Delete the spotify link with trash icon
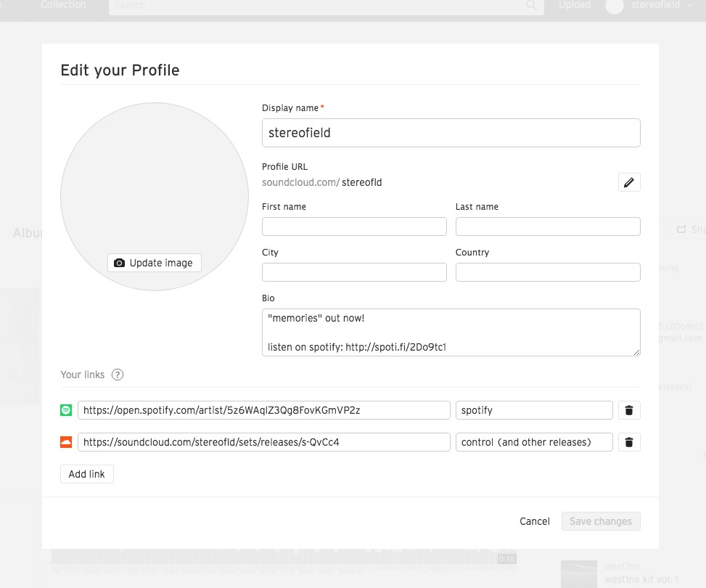This screenshot has height=588, width=706. pyautogui.click(x=629, y=410)
